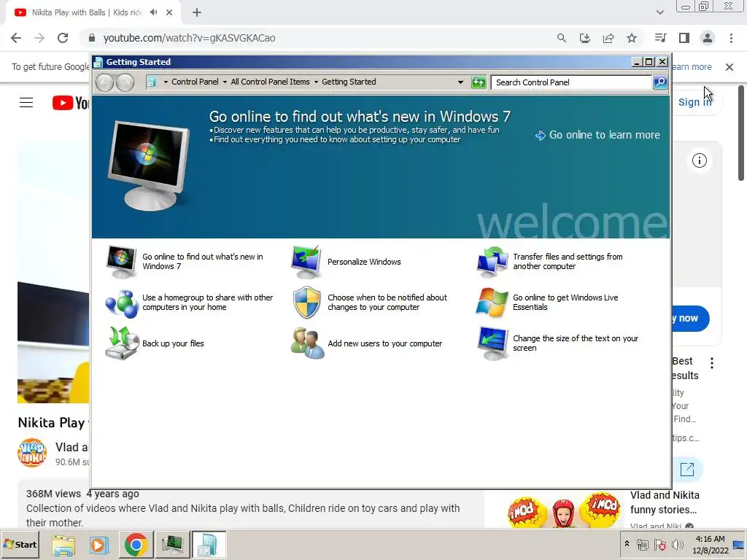This screenshot has width=747, height=560.
Task: Click Chrome back arrow
Action: 16,38
